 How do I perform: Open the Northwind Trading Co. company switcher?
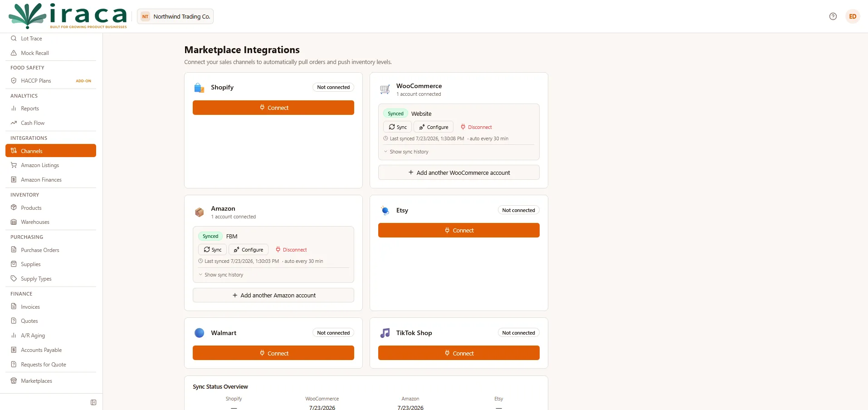(x=175, y=16)
